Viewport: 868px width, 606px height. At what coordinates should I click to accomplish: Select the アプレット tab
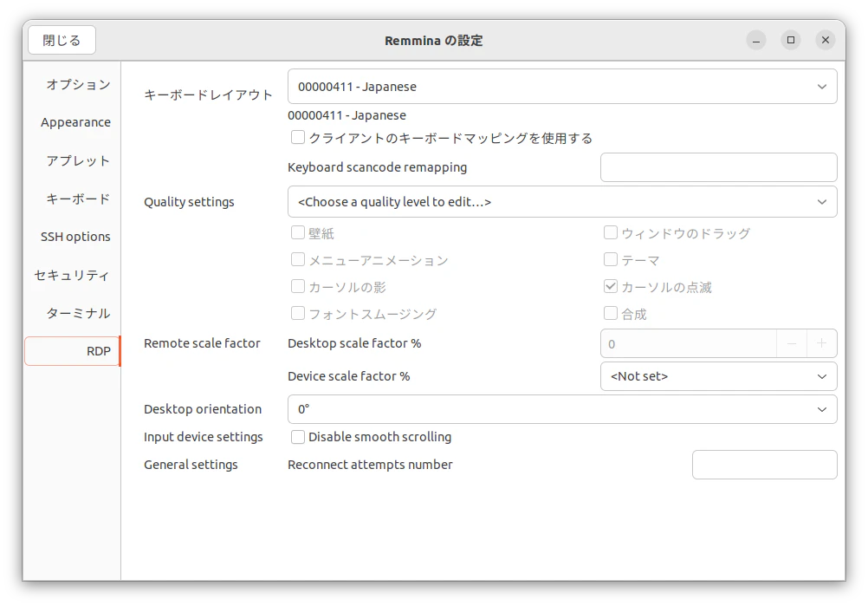coord(73,160)
